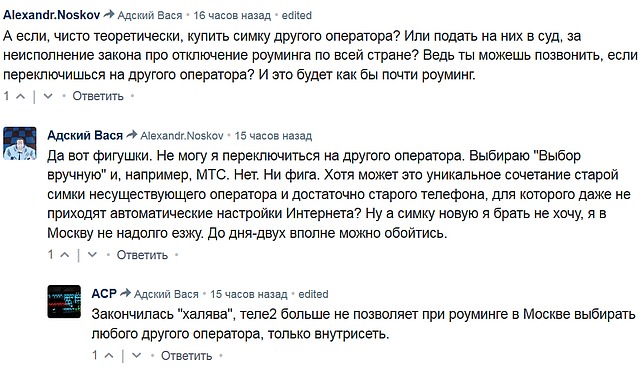Click Ответить under ACP's comment
Viewport: 640px width, 370px height.
(x=187, y=356)
